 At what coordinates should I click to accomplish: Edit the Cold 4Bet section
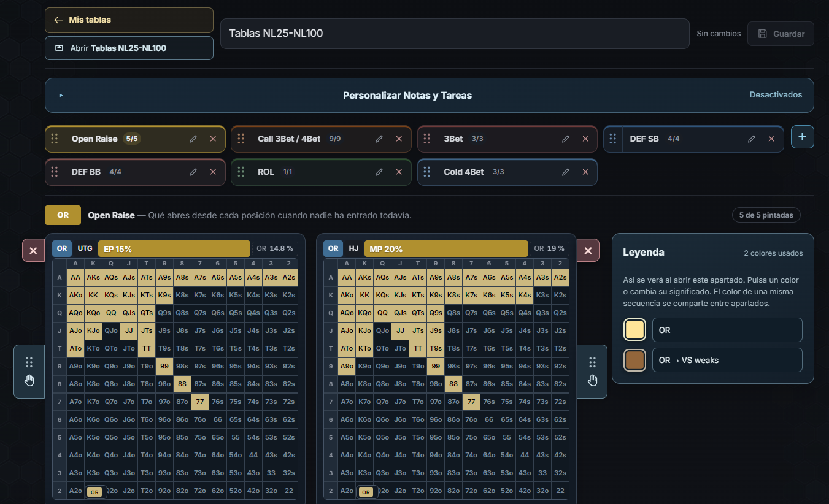point(566,172)
